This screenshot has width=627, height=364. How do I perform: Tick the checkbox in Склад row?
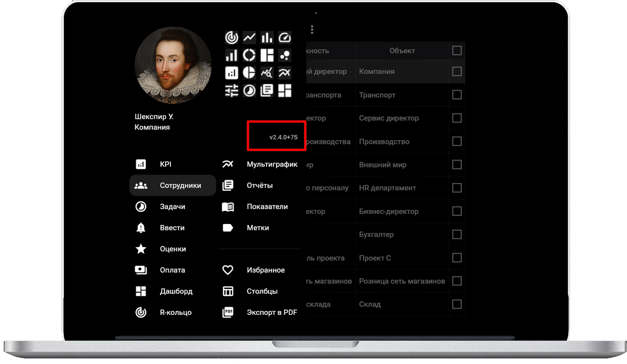pos(457,304)
